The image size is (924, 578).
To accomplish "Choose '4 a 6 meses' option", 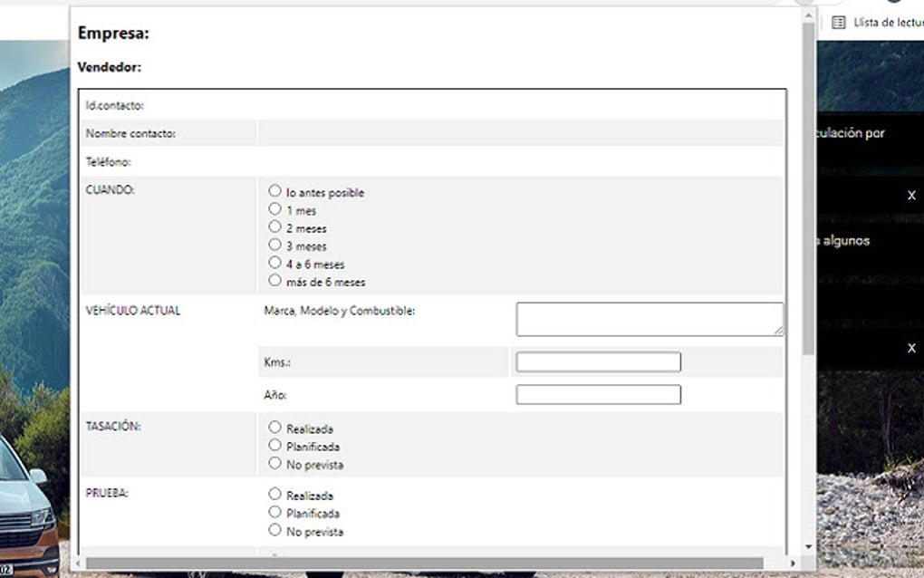I will pyautogui.click(x=275, y=262).
